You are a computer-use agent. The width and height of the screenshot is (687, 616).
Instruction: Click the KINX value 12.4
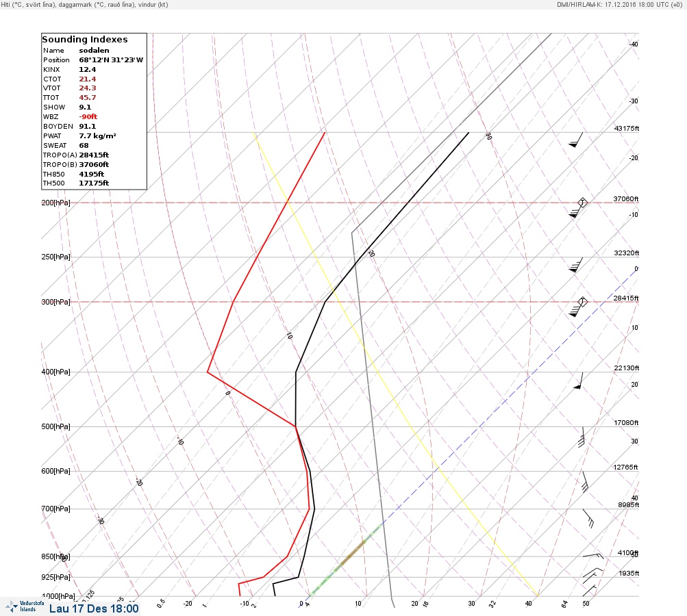click(x=88, y=70)
